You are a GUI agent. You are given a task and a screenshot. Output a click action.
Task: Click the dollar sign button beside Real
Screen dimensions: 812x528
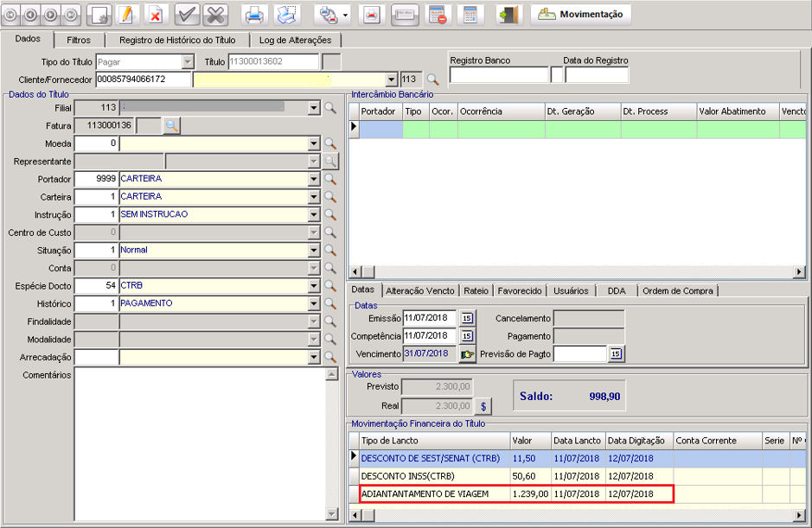click(x=483, y=405)
